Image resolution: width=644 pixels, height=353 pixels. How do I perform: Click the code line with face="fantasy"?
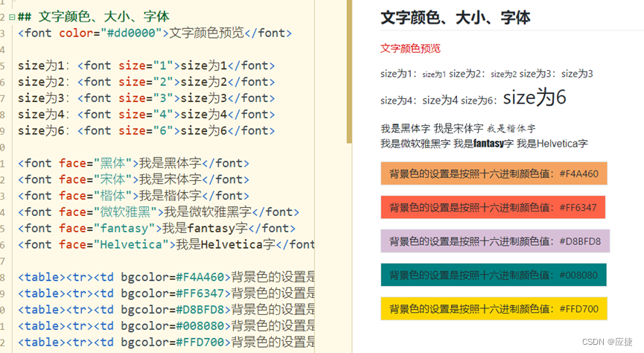[156, 228]
